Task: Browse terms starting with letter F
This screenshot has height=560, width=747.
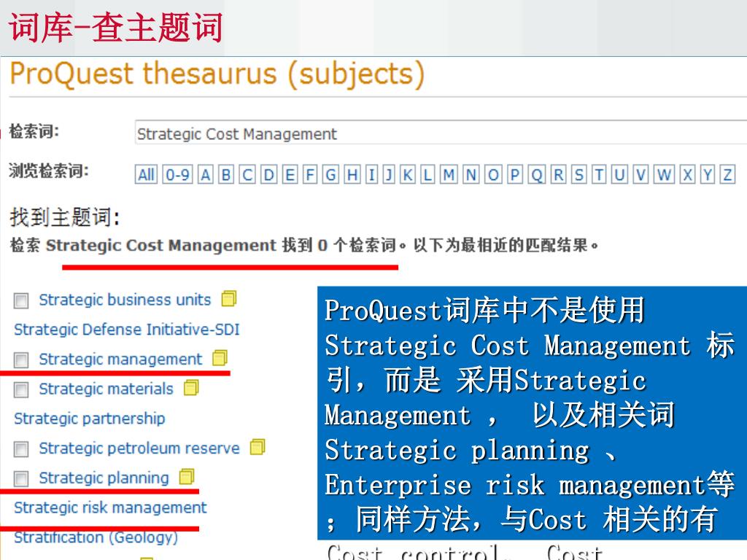Action: pyautogui.click(x=309, y=175)
